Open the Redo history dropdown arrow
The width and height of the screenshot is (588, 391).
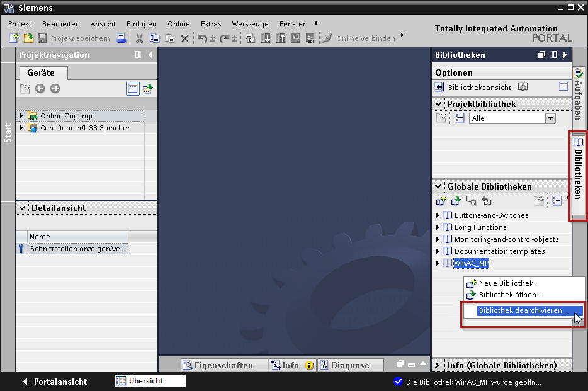pyautogui.click(x=234, y=38)
